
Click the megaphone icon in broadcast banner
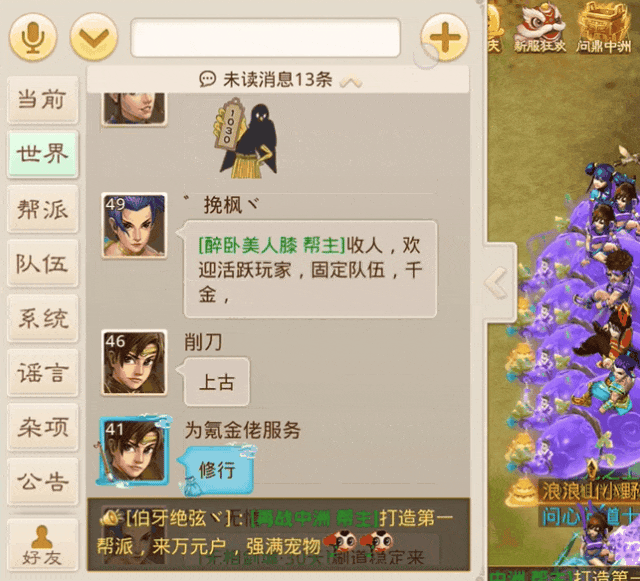[110, 518]
